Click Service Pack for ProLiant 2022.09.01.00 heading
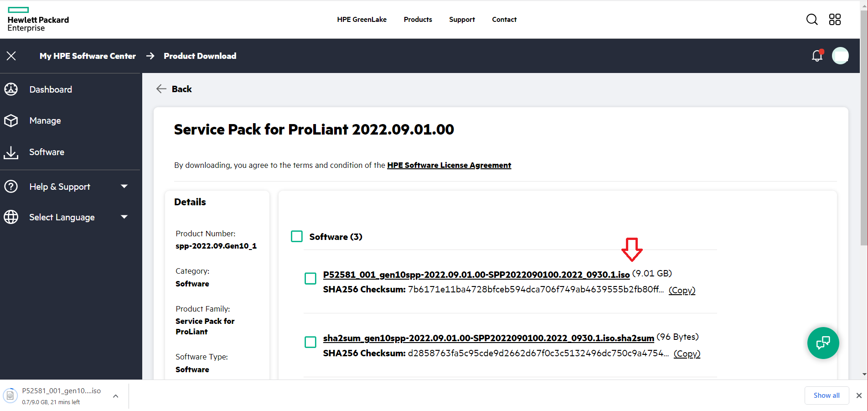This screenshot has width=868, height=411. click(x=314, y=130)
